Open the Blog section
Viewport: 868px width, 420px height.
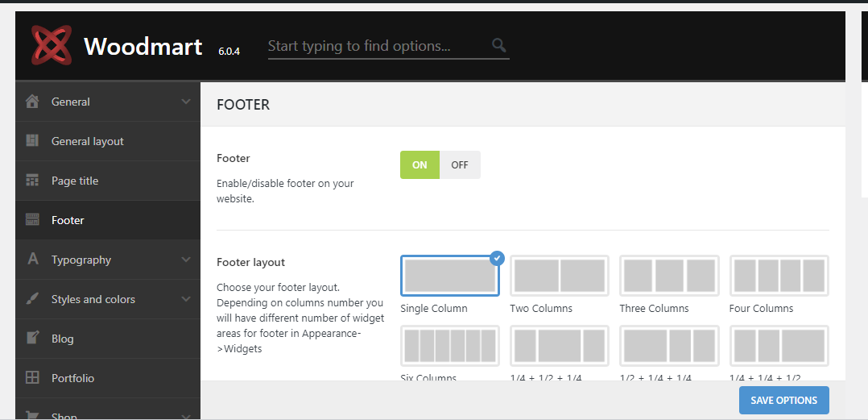coord(108,339)
